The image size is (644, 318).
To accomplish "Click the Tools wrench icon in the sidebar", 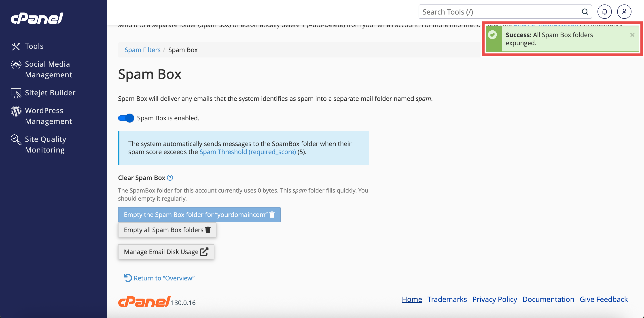I will click(16, 46).
